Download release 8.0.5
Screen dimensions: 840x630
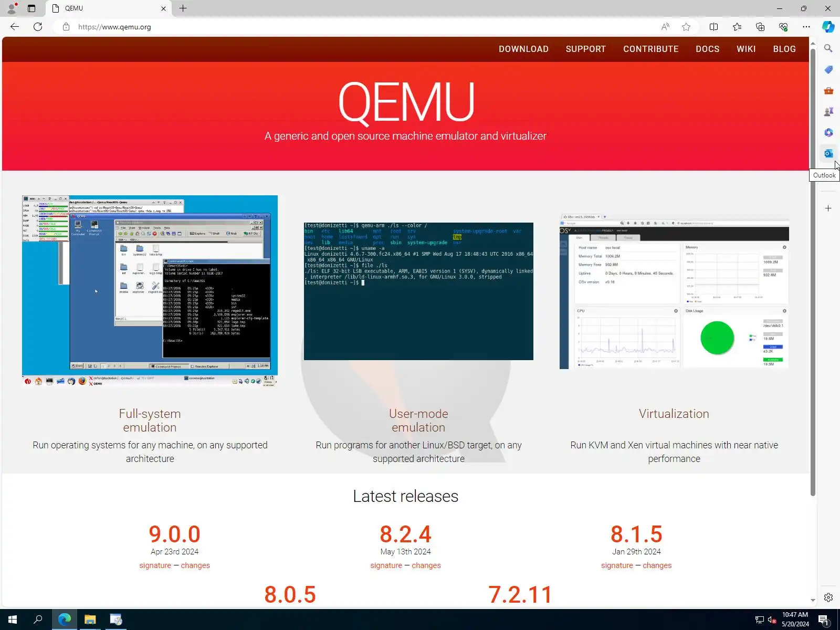290,595
